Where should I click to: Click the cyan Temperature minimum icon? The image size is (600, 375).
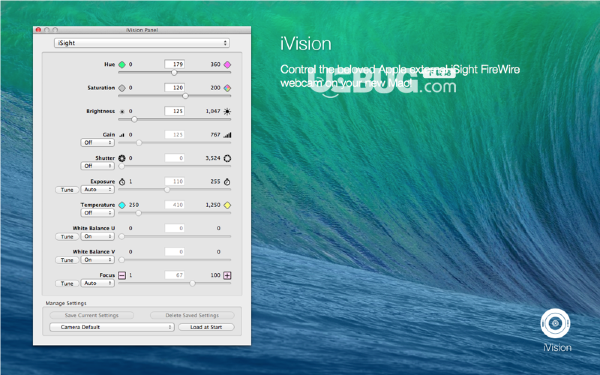[122, 205]
